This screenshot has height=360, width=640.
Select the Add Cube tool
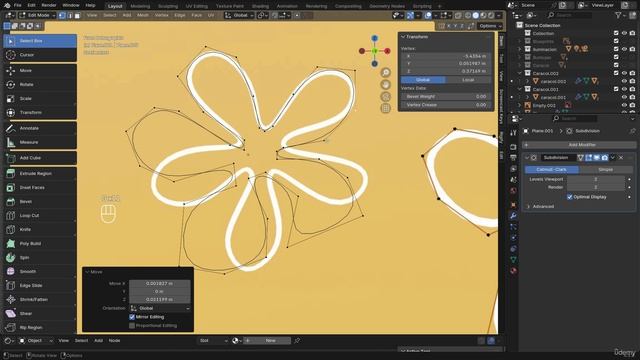[x=40, y=158]
